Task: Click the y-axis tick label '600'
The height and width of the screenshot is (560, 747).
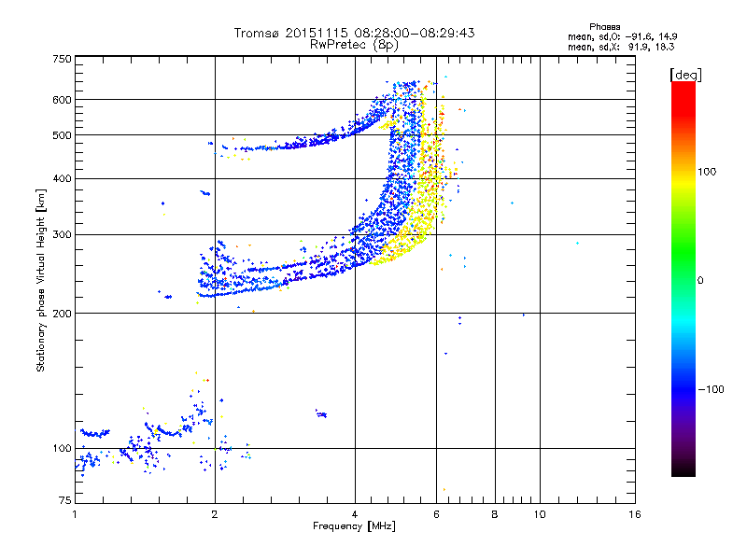Action: coord(62,100)
